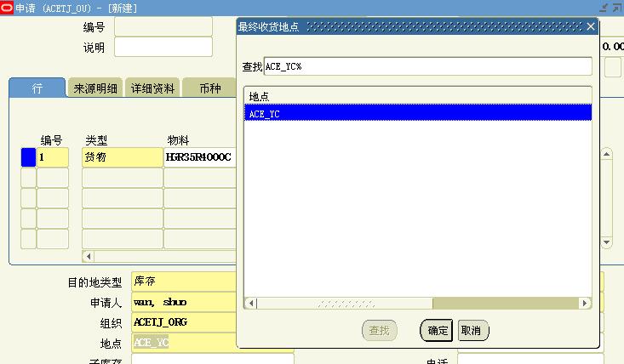The height and width of the screenshot is (364, 624).
Task: Click down arrow of lines vertical scrollbar
Action: click(607, 242)
